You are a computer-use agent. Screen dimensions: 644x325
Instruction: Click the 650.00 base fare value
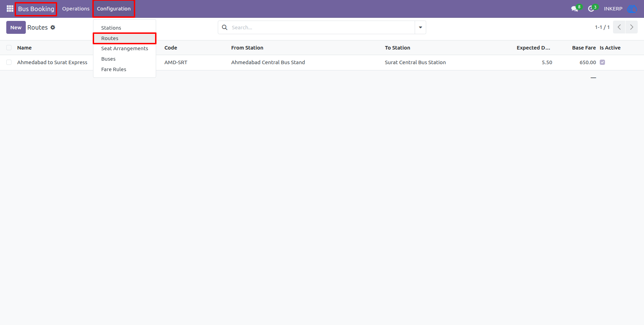point(588,62)
